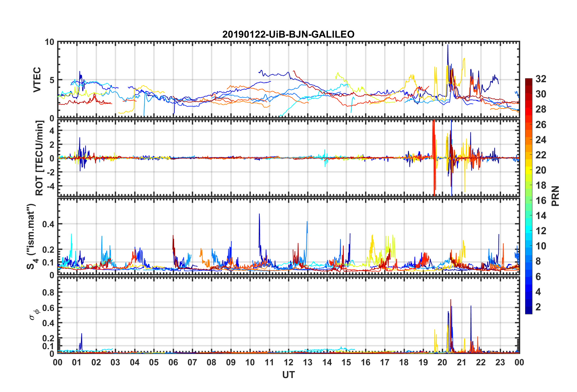577x392 pixels.
Task: Click the 07 hour tick on UT axis
Action: (192, 362)
